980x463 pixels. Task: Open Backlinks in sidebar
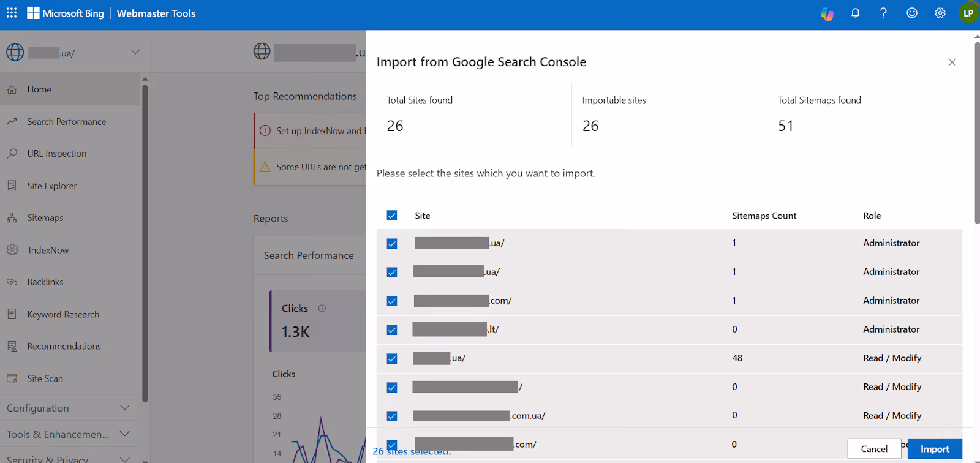click(70, 282)
